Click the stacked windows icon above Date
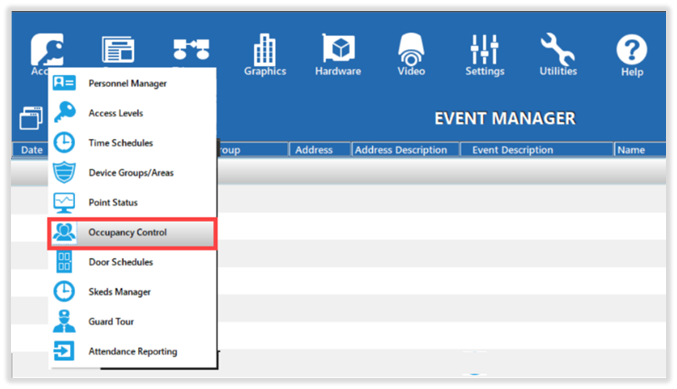 (x=31, y=118)
